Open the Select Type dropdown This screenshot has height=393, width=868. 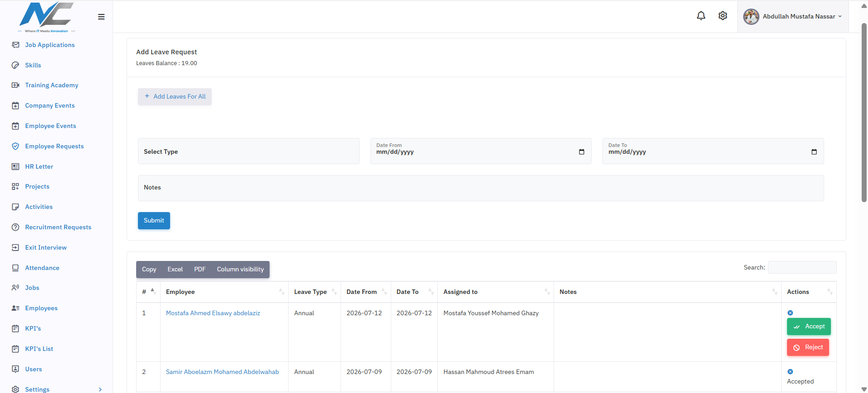(248, 151)
